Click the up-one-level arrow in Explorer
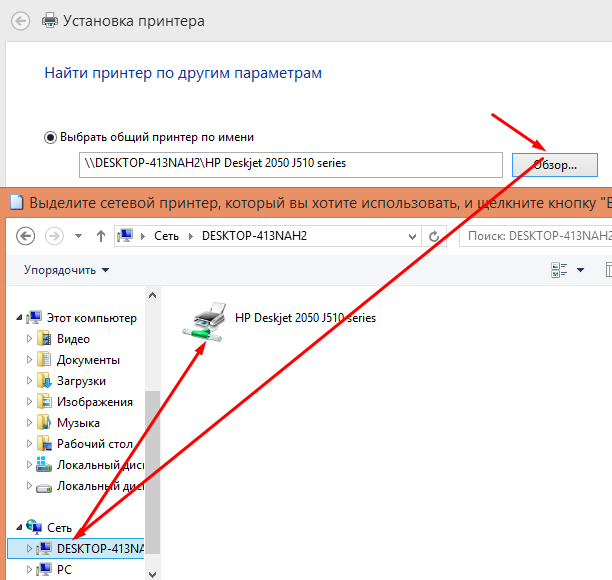This screenshot has height=580, width=612. [101, 236]
